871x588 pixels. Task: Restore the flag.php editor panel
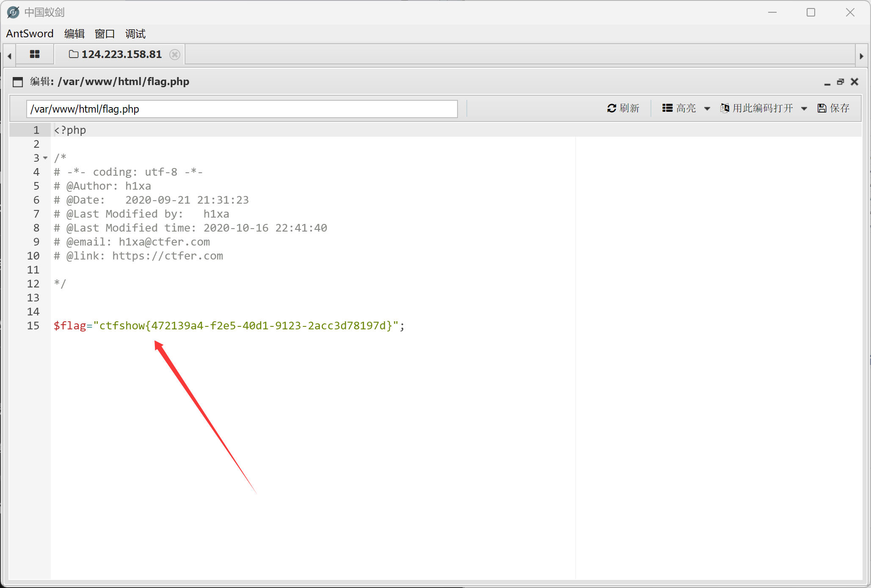(841, 82)
